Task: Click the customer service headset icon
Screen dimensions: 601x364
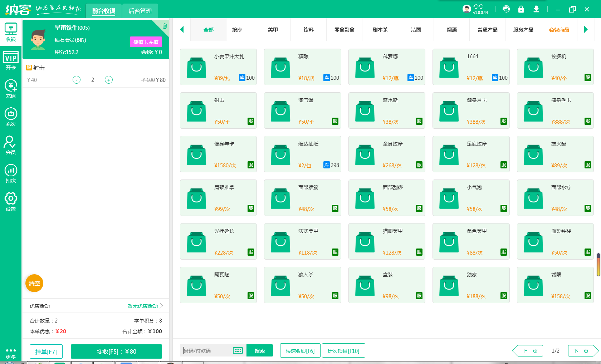Action: tap(506, 9)
